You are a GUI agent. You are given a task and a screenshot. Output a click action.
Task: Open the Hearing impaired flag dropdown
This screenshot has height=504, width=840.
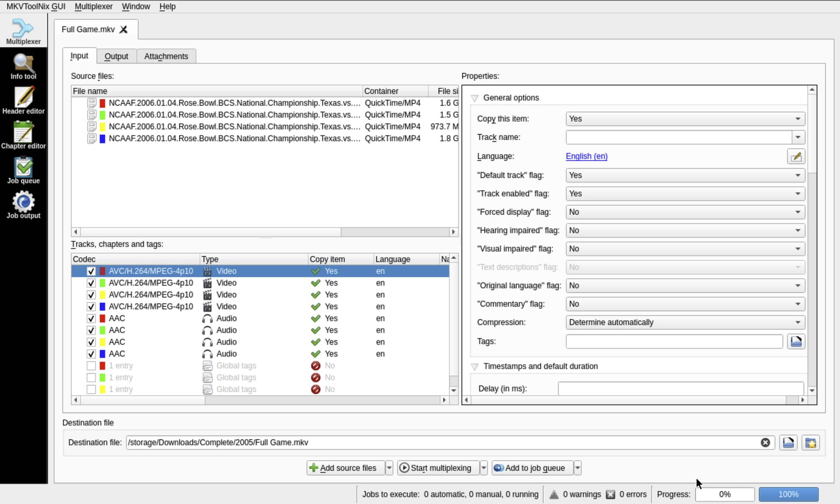pyautogui.click(x=685, y=231)
